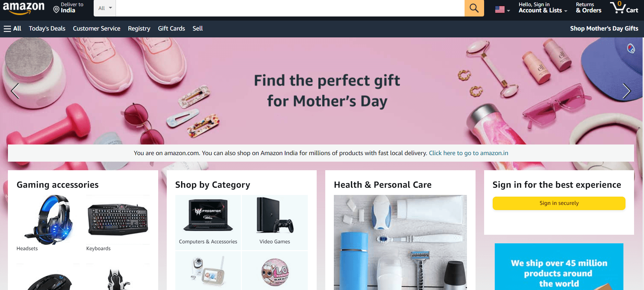Advance to the next banner slide
This screenshot has width=644, height=290.
tap(627, 91)
